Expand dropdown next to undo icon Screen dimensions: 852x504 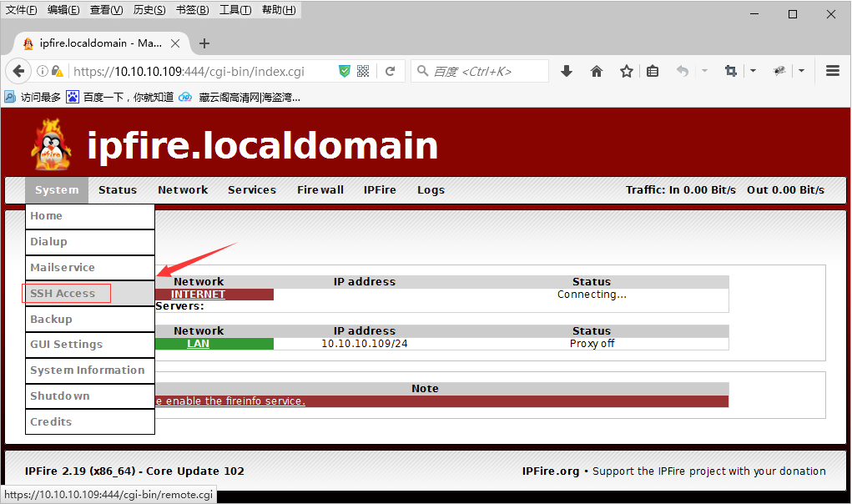click(705, 71)
